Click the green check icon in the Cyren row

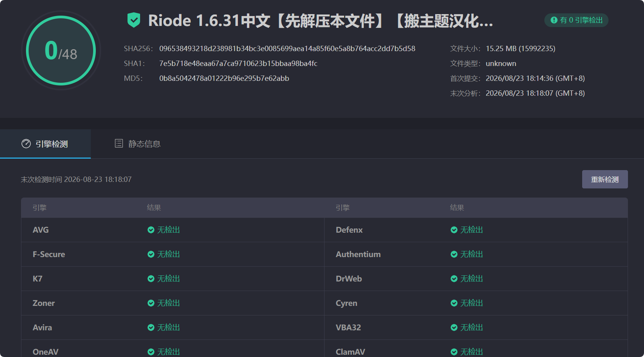click(454, 303)
